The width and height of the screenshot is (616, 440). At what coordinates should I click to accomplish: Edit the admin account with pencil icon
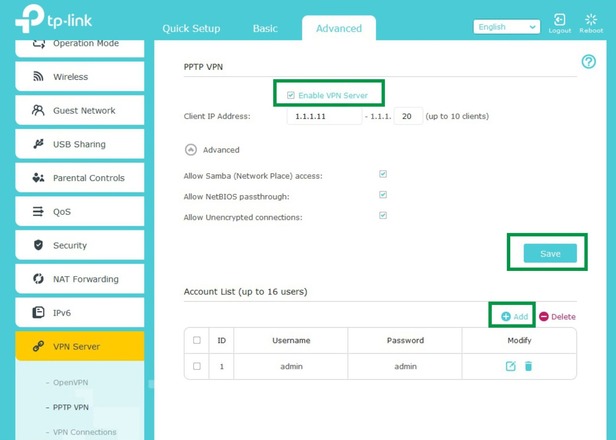(x=510, y=366)
